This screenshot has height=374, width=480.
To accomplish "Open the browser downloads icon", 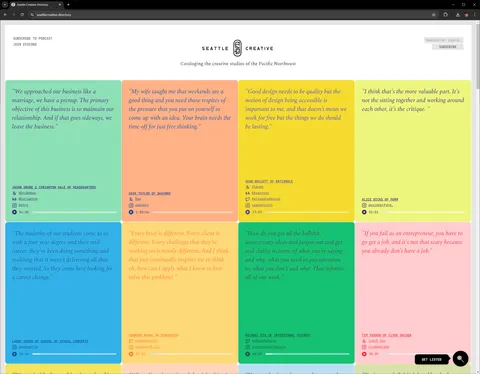I will pyautogui.click(x=458, y=15).
